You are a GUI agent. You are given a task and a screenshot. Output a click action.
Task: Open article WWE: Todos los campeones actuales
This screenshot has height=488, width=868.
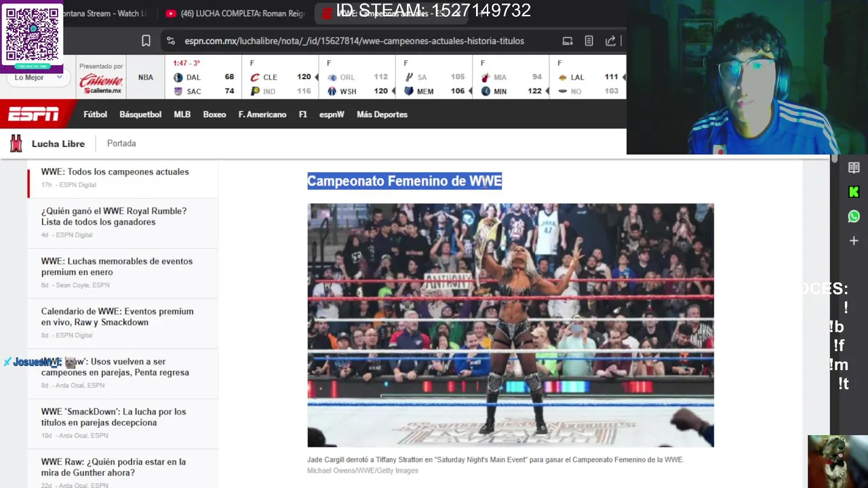[115, 171]
